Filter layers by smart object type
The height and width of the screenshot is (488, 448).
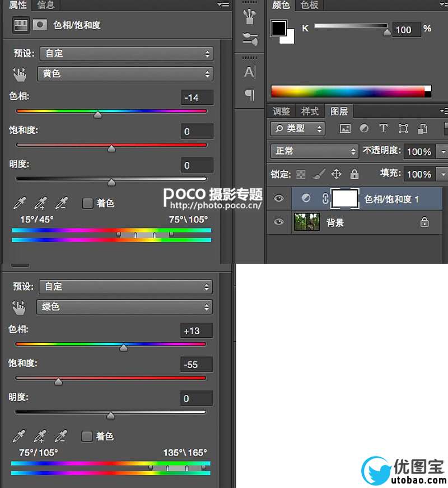pos(422,128)
